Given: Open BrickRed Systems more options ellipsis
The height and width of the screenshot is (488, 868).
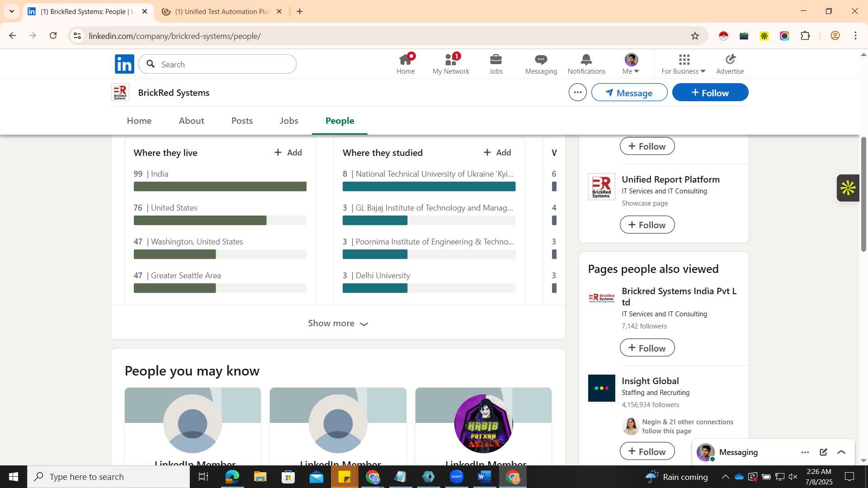Looking at the screenshot, I should pyautogui.click(x=578, y=93).
